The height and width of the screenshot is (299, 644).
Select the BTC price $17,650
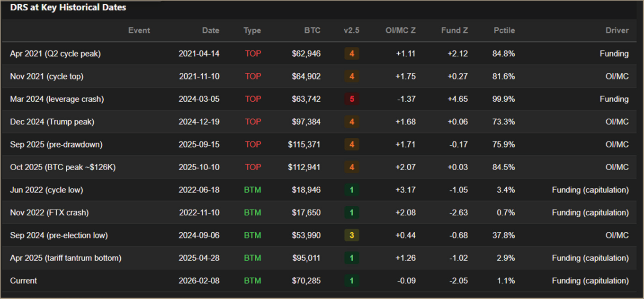(x=306, y=212)
